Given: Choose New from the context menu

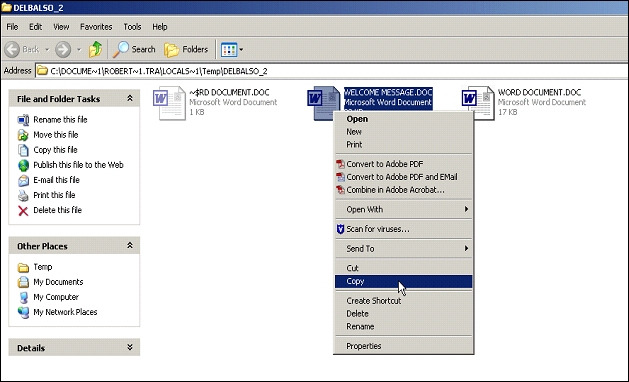Looking at the screenshot, I should pos(404,132).
